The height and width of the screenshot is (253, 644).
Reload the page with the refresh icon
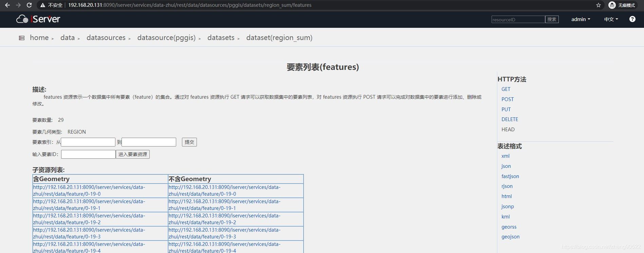coord(29,5)
